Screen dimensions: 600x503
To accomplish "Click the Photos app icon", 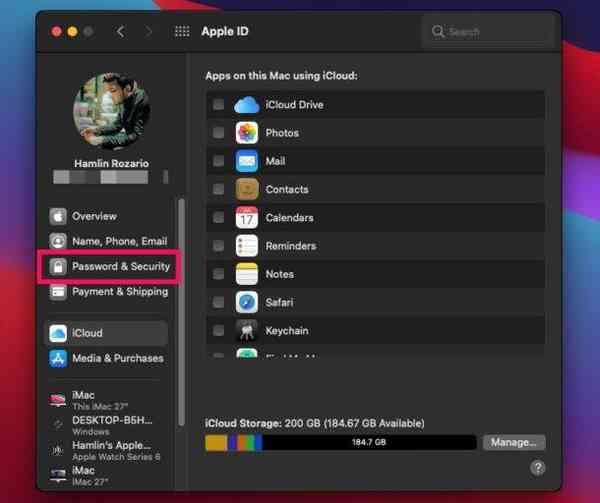I will 247,133.
